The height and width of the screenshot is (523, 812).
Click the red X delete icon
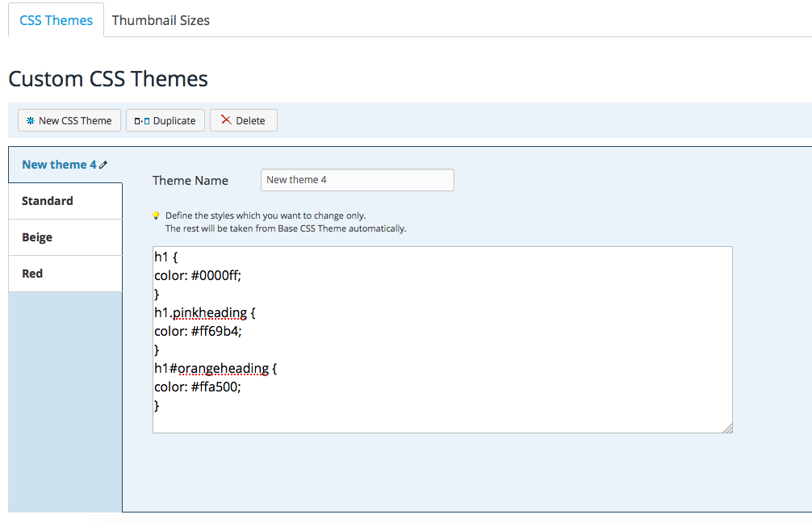tap(226, 119)
